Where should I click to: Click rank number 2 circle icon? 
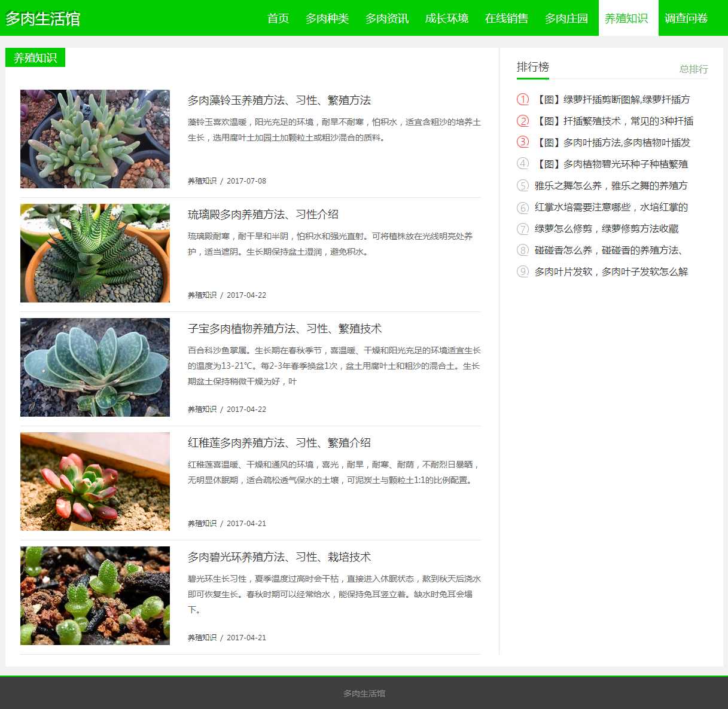pos(523,121)
